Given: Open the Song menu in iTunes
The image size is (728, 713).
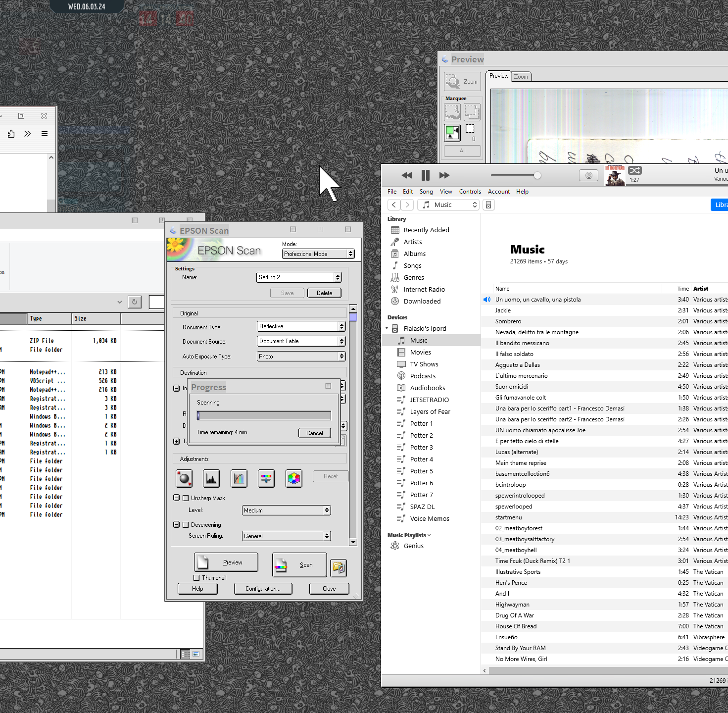Looking at the screenshot, I should point(426,192).
